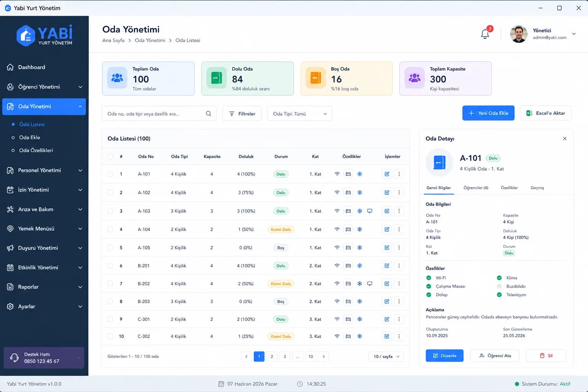The image size is (588, 392).
Task: Toggle the select-all checkbox in the table header
Action: coord(110,157)
